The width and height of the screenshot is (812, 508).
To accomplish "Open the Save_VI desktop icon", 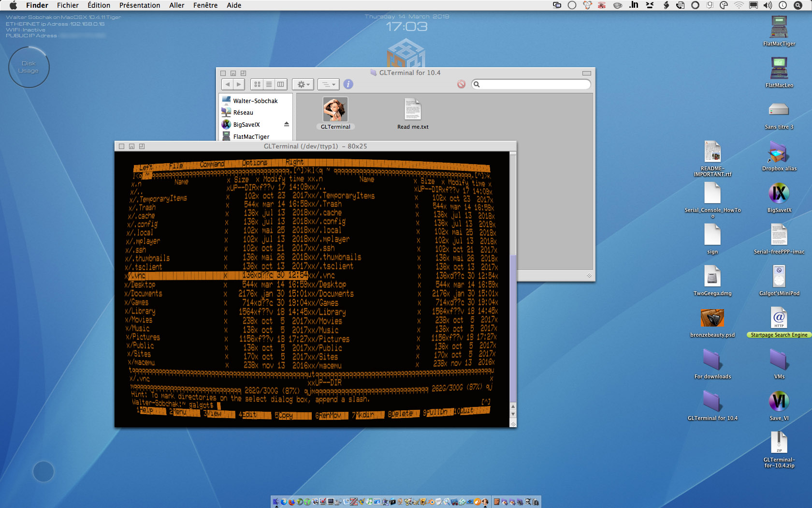I will tap(779, 402).
